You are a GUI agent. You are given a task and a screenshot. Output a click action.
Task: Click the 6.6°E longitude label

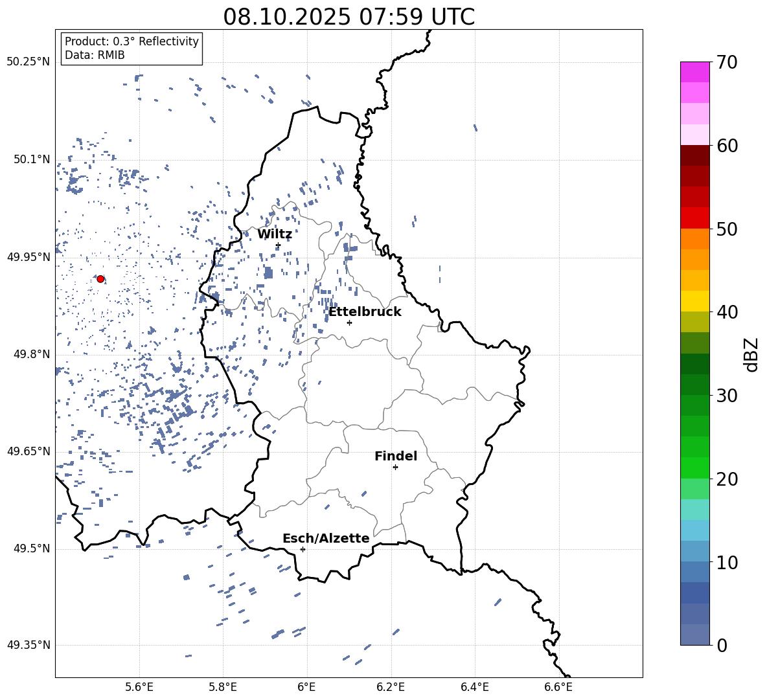click(558, 687)
